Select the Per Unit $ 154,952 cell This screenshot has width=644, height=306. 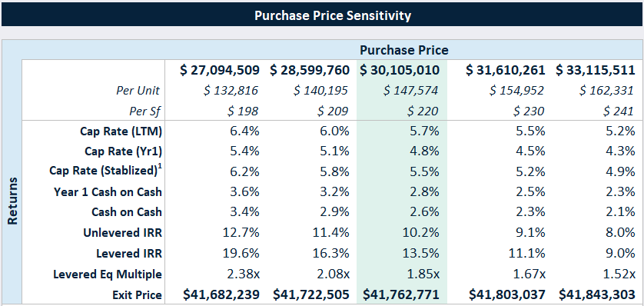coord(517,91)
